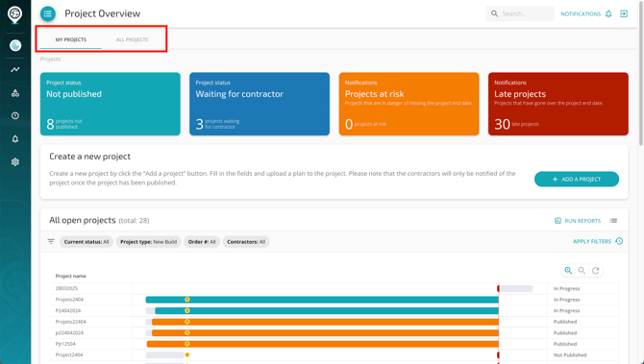Open Order # filter chip
This screenshot has width=644, height=364.
pyautogui.click(x=202, y=242)
